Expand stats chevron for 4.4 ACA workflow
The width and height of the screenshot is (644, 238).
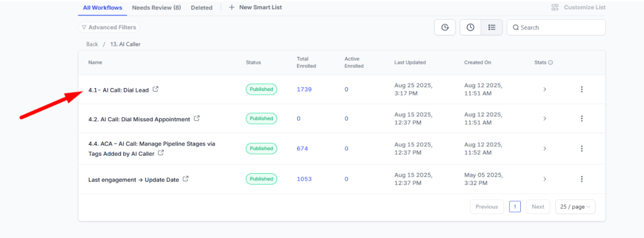[545, 148]
